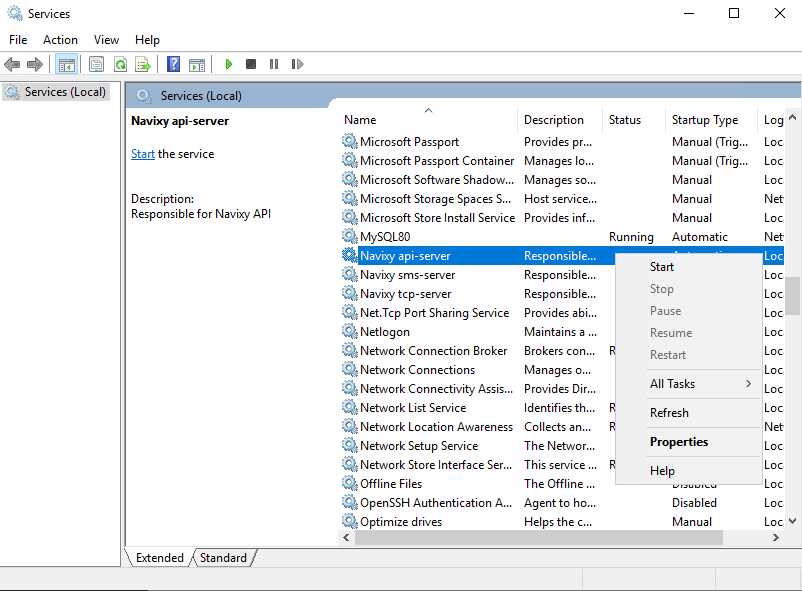The height and width of the screenshot is (591, 802).
Task: Sort by the Status column header
Action: click(x=634, y=120)
